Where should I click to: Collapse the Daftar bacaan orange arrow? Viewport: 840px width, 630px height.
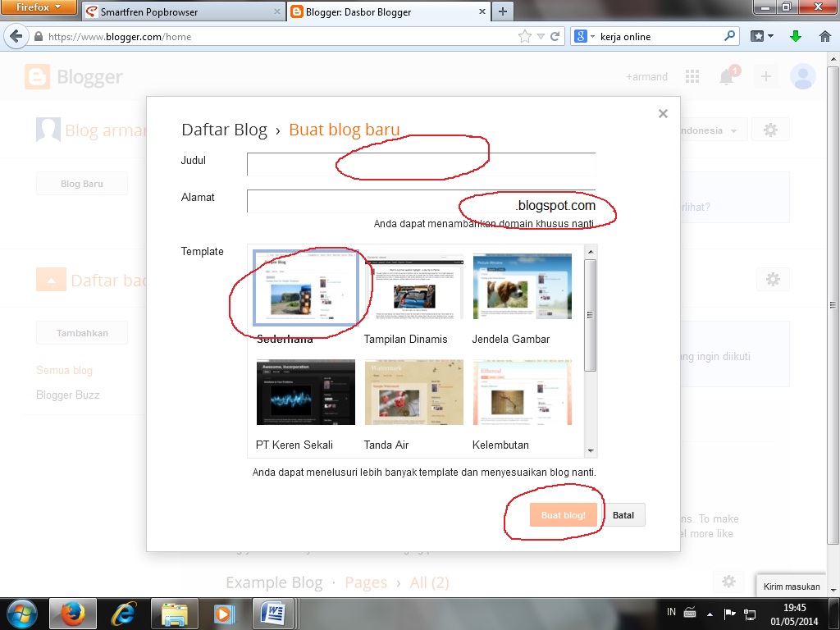pos(51,279)
